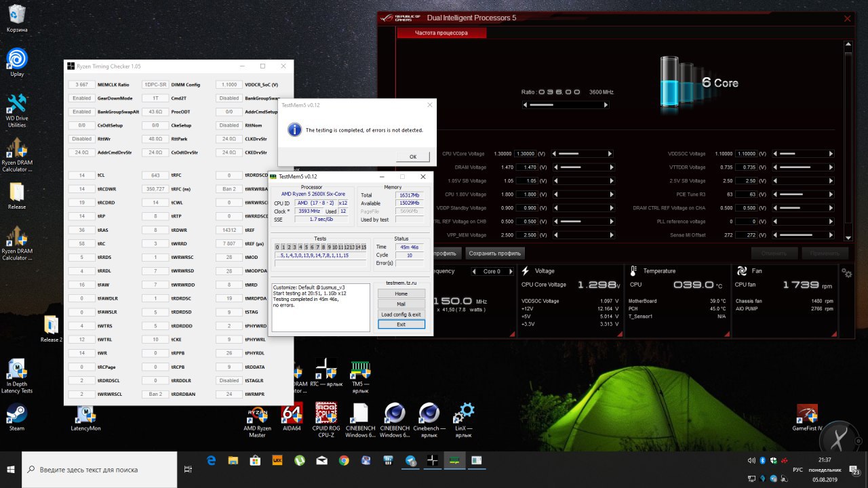Click the CPU VCore Voltage input field
The image size is (868, 488).
[526, 154]
